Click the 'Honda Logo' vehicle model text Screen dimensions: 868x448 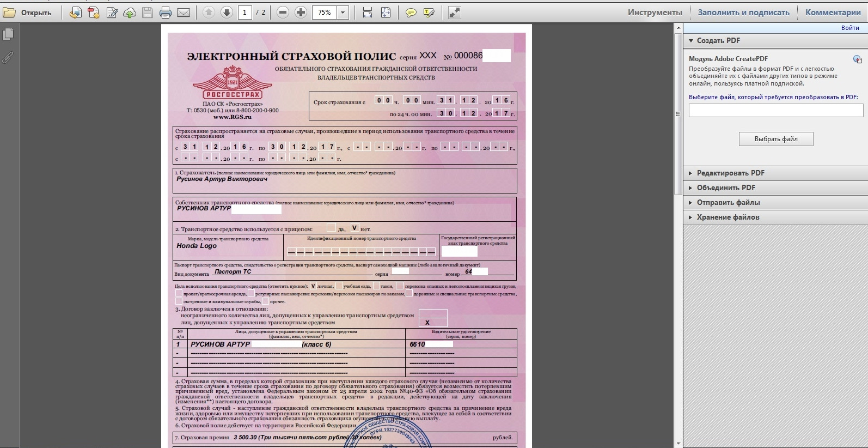(x=197, y=246)
